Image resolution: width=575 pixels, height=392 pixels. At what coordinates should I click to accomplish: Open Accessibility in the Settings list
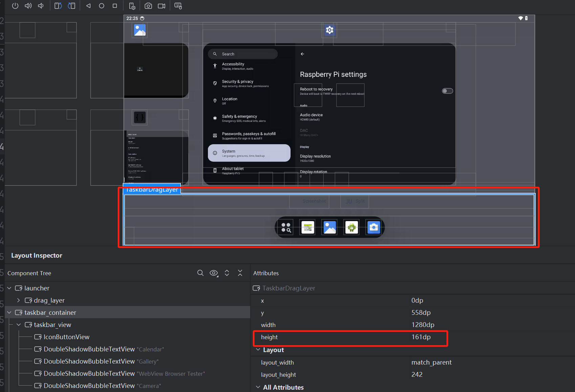249,66
